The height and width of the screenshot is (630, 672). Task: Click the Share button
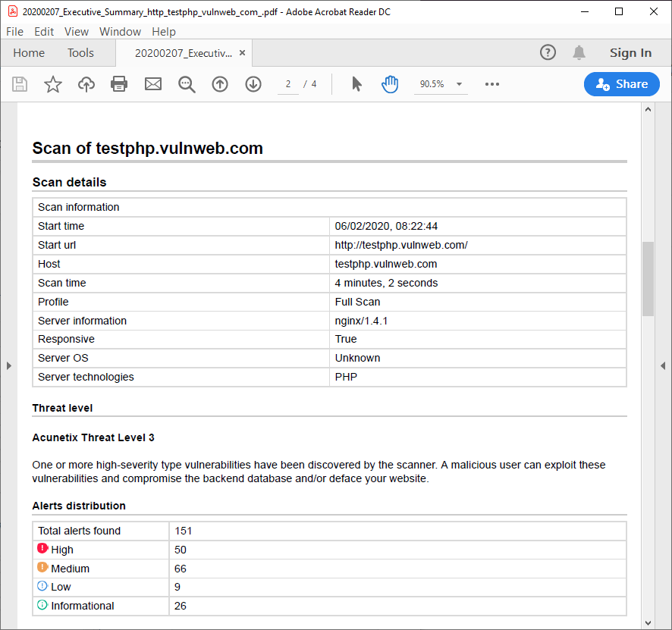[621, 84]
